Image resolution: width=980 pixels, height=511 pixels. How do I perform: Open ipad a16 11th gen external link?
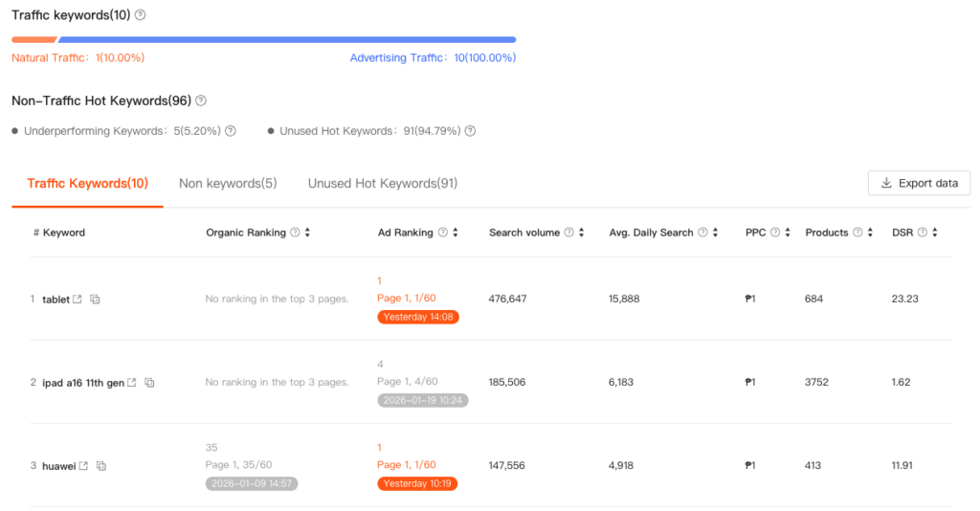133,383
